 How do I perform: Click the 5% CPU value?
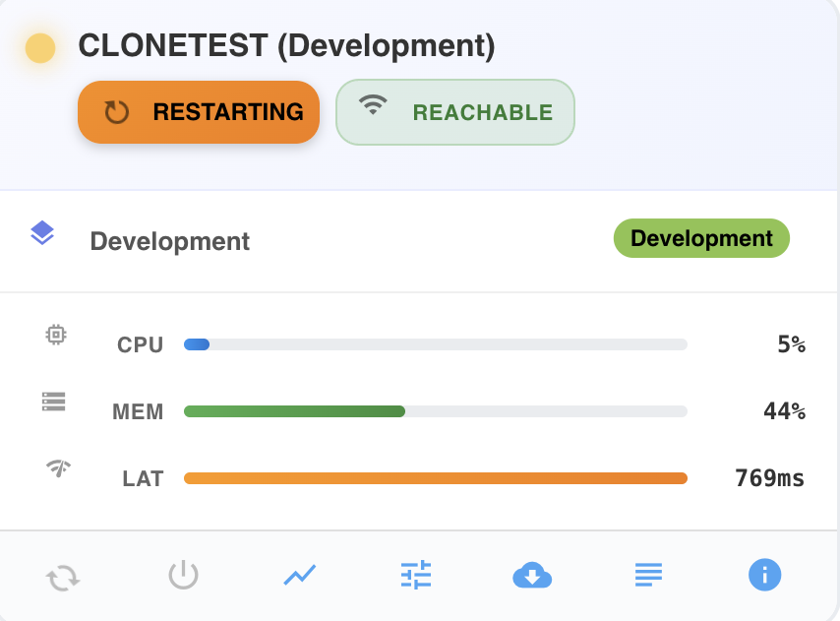(x=792, y=344)
